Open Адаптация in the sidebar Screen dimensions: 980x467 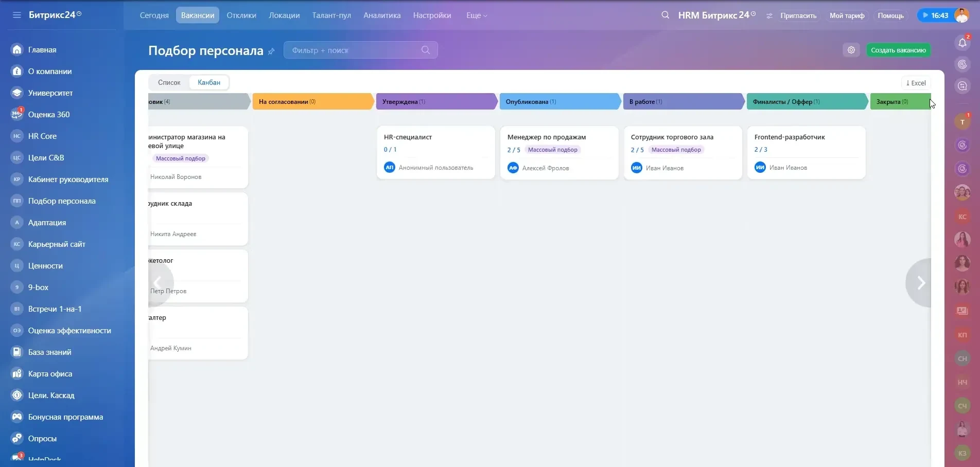47,222
